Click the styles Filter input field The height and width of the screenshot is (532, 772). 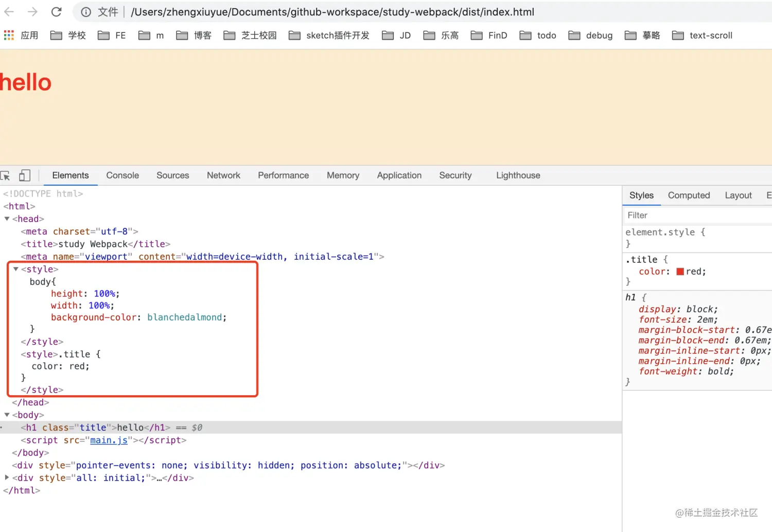coord(697,215)
